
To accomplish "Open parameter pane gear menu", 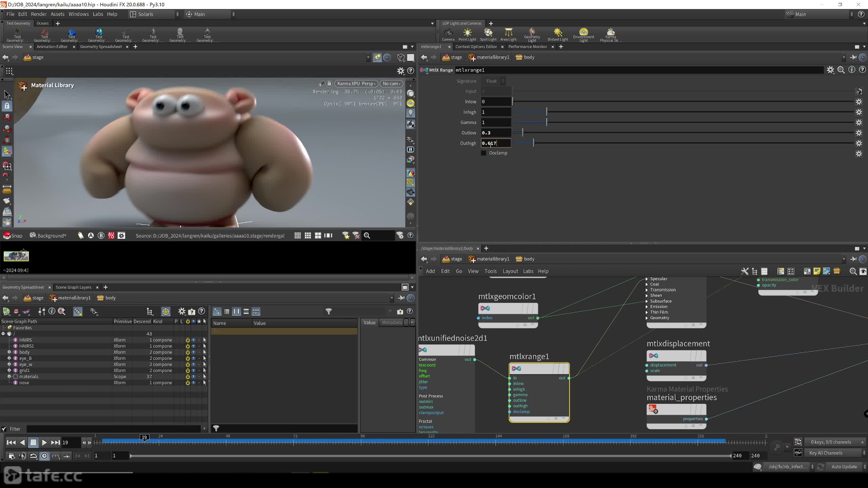I will coord(830,70).
